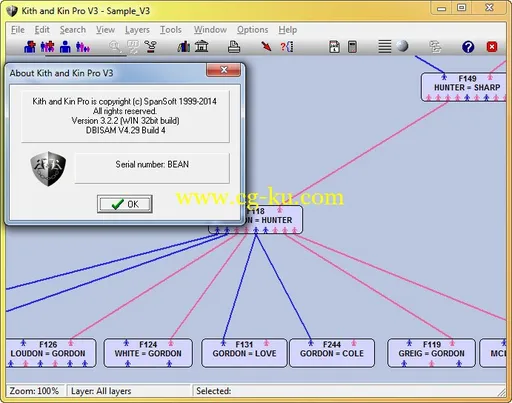
Task: Open the Edit menu
Action: [42, 30]
